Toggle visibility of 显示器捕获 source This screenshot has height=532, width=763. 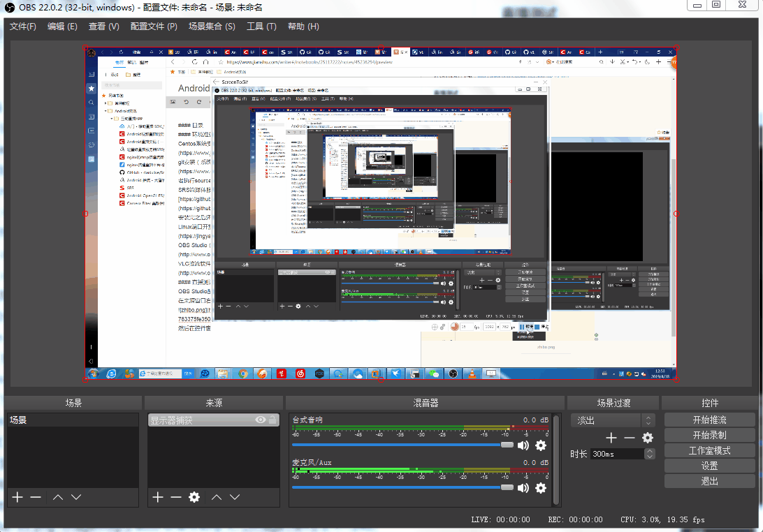click(x=261, y=420)
